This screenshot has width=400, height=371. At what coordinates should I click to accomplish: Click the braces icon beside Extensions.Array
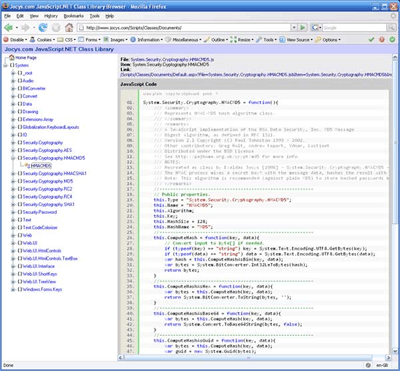pyautogui.click(x=20, y=119)
